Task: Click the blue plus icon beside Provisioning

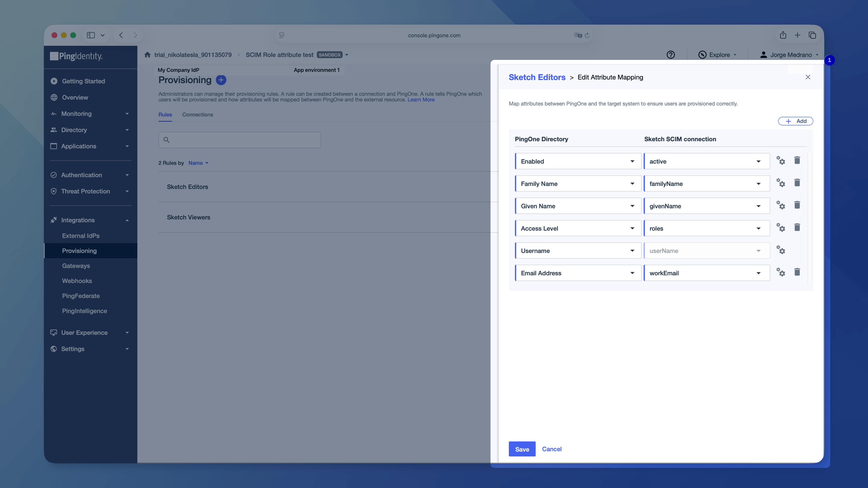Action: (221, 80)
